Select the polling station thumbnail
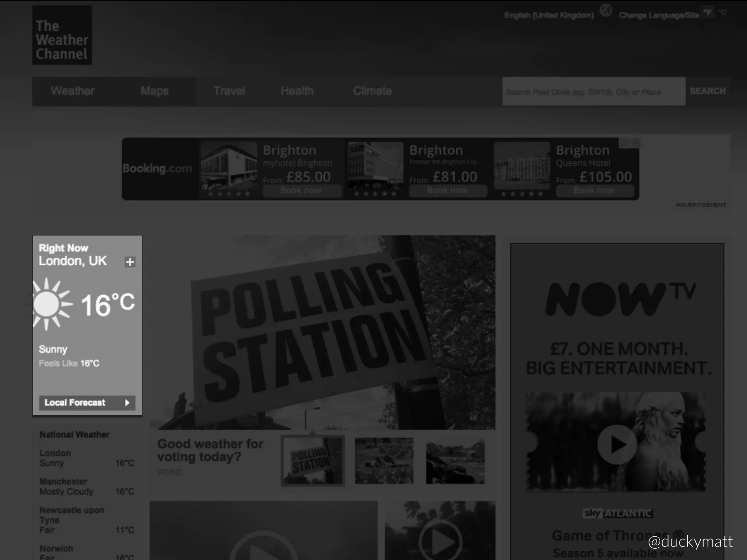747x560 pixels. click(313, 461)
